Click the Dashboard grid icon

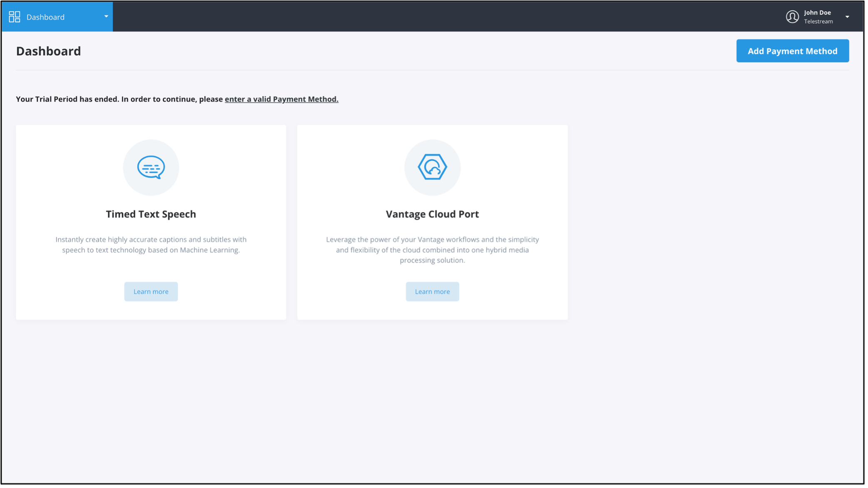(15, 17)
